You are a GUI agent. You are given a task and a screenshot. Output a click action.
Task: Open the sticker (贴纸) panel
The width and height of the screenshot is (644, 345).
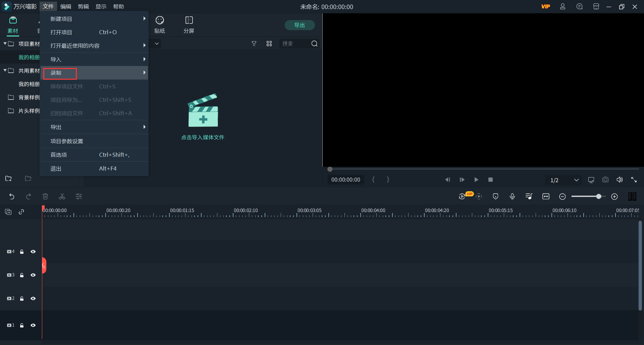[160, 25]
